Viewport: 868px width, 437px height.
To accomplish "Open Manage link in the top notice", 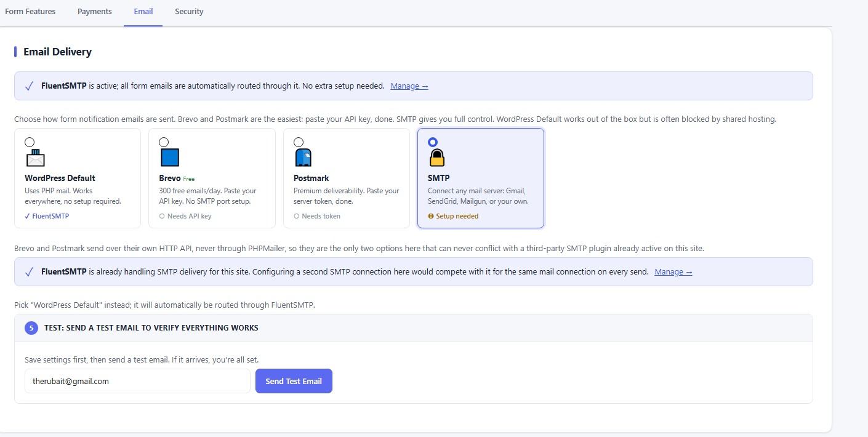I will tap(409, 86).
